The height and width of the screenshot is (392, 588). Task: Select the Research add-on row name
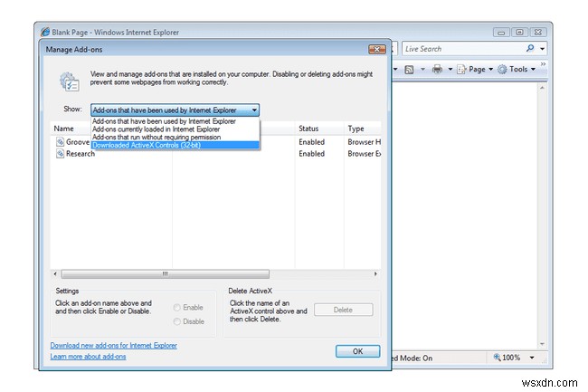(81, 153)
